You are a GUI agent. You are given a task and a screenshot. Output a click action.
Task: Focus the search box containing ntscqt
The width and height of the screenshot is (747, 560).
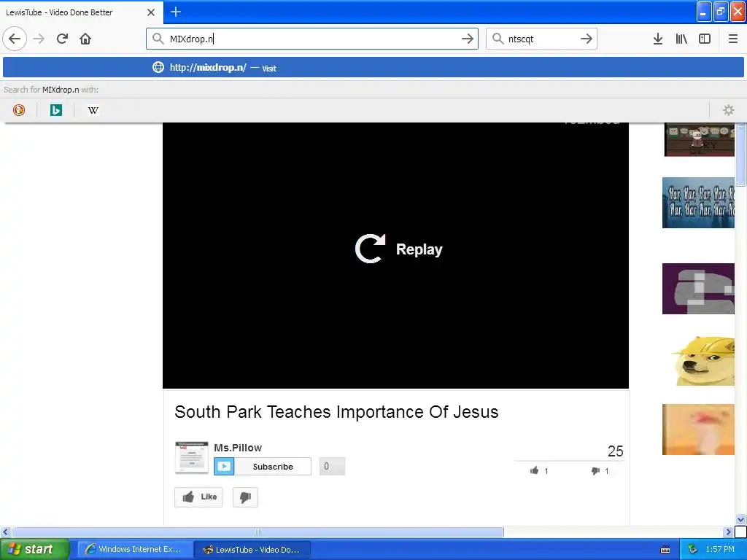[x=541, y=39]
